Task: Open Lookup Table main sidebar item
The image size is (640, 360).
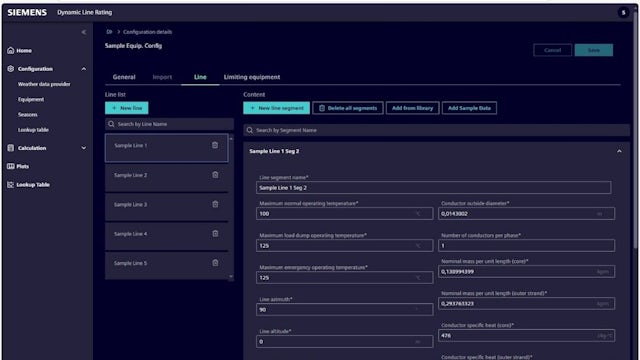Action: tap(28, 185)
